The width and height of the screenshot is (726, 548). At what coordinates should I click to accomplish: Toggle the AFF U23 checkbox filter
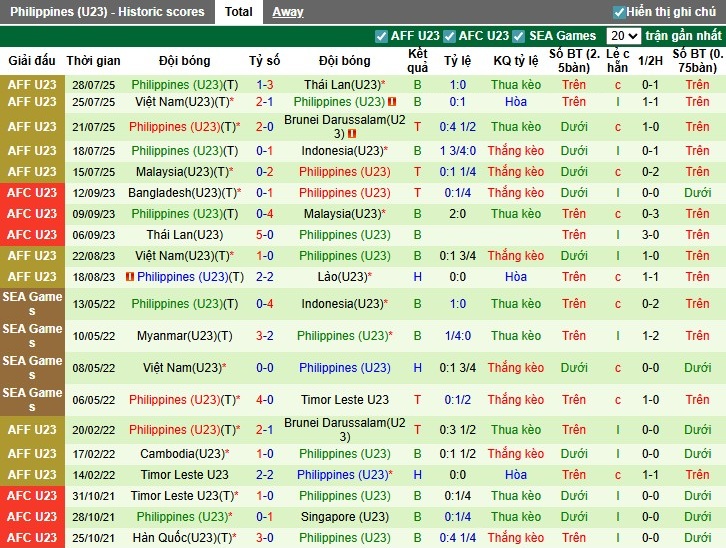coord(381,36)
